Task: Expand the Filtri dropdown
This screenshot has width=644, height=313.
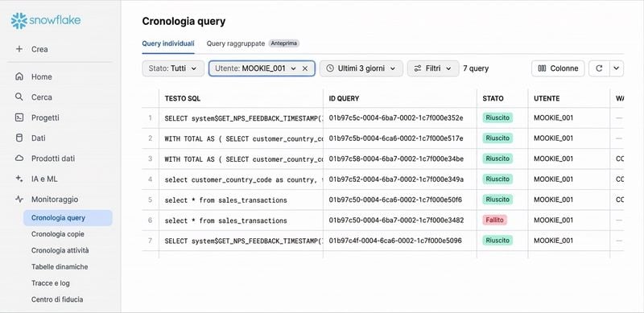Action: pyautogui.click(x=433, y=68)
